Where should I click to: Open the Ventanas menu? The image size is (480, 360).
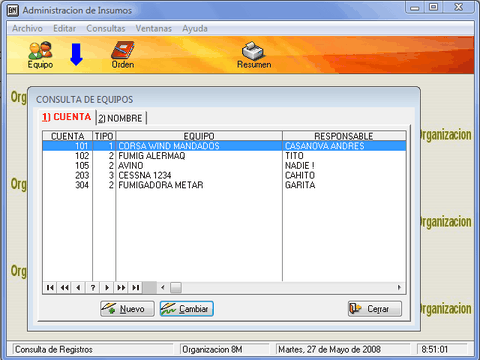click(x=153, y=29)
